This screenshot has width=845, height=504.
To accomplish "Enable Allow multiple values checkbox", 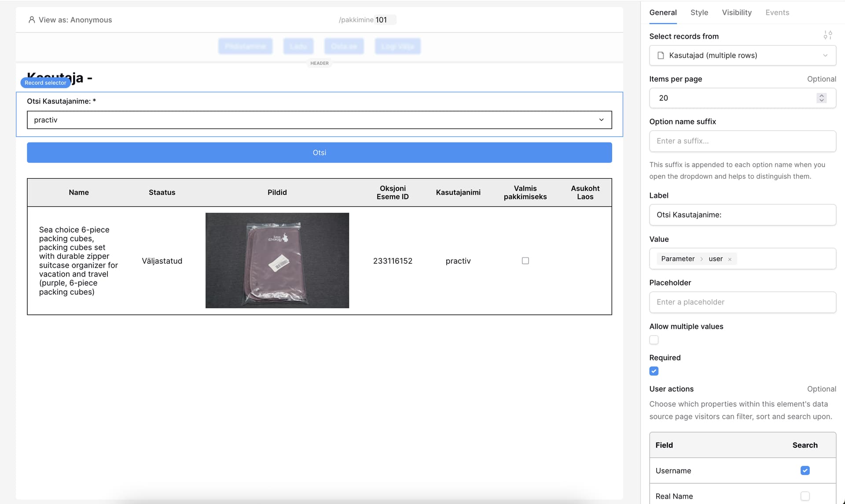I will click(654, 340).
